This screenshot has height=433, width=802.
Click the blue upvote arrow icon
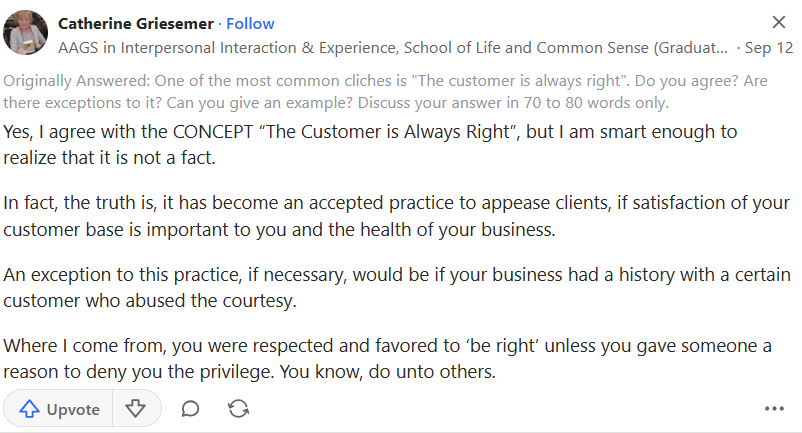[29, 409]
